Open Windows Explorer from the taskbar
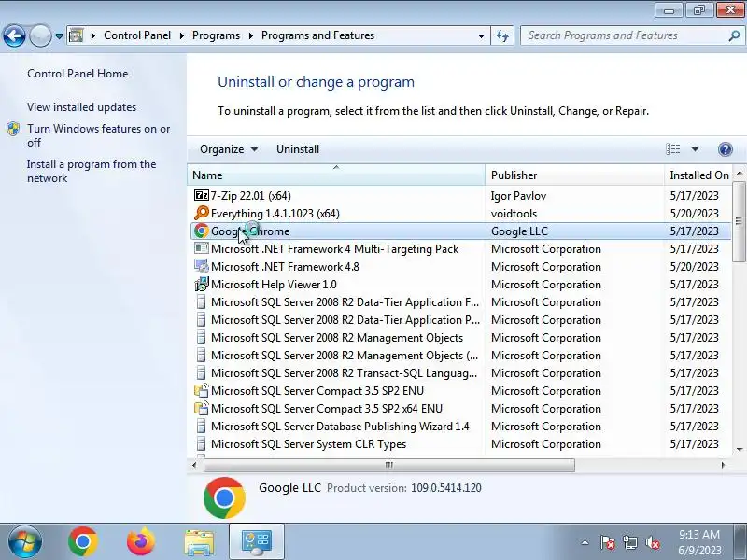The image size is (747, 560). (x=199, y=542)
